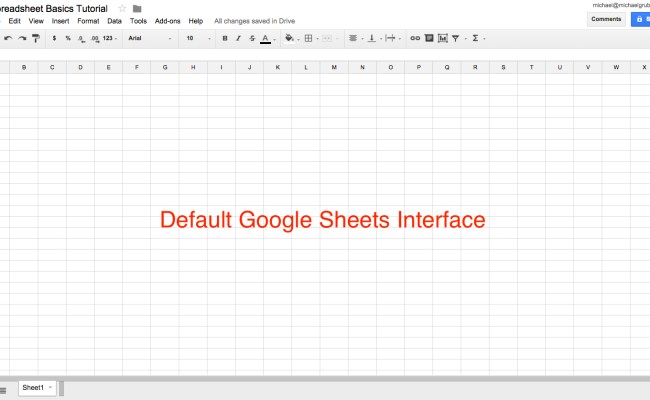The image size is (650, 400).
Task: Expand the filter dropdown arrow
Action: (466, 39)
